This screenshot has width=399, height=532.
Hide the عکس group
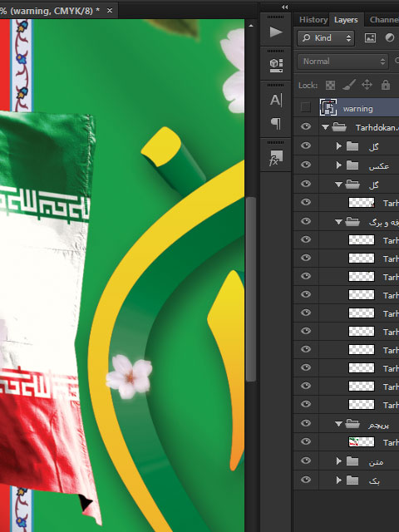coord(306,165)
